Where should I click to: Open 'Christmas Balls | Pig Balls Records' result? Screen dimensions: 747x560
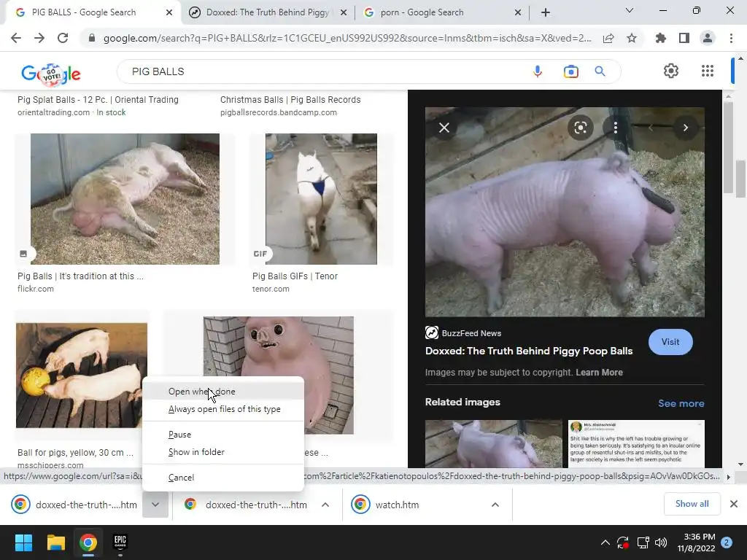tap(290, 99)
